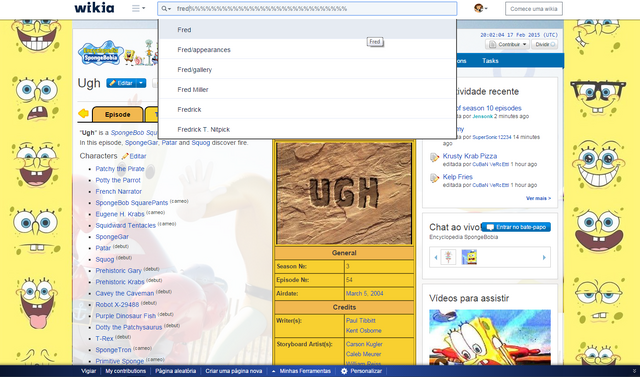
Task: Select 'Fred Miller' search suggestion
Action: [x=308, y=90]
